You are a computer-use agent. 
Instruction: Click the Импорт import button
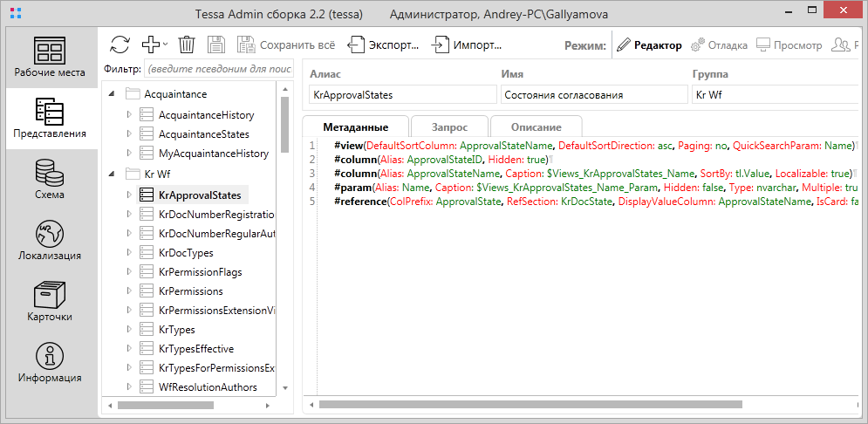pos(466,44)
